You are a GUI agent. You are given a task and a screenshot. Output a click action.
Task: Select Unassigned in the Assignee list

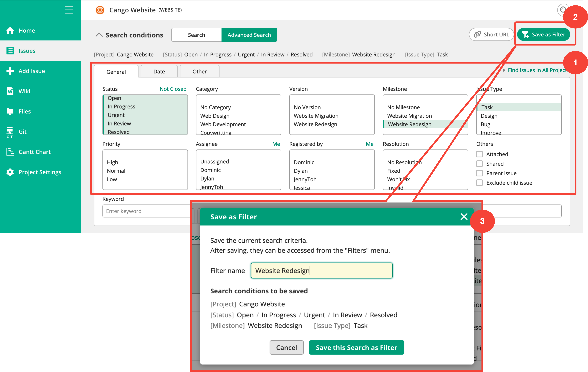pyautogui.click(x=239, y=162)
